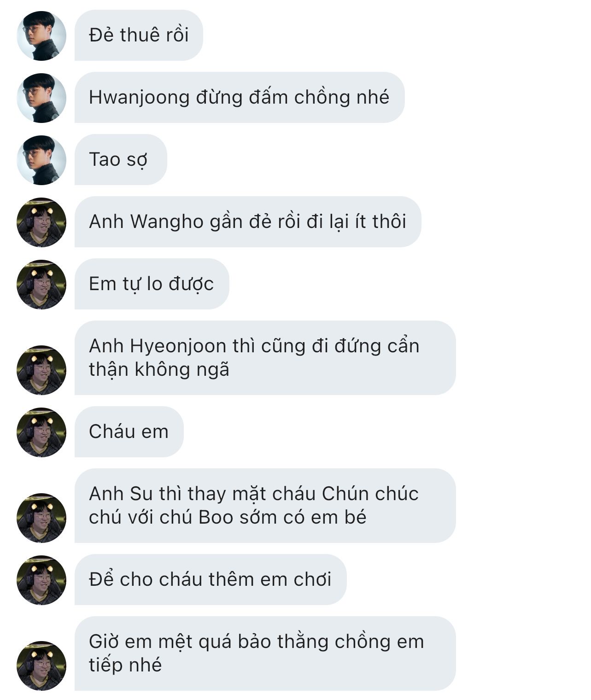Select the "Đẻ thuê rồi" message bubble
This screenshot has height=700, width=591.
pyautogui.click(x=139, y=35)
